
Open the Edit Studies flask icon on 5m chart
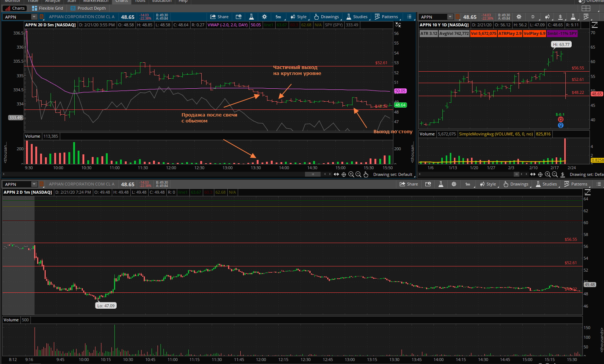tap(251, 17)
